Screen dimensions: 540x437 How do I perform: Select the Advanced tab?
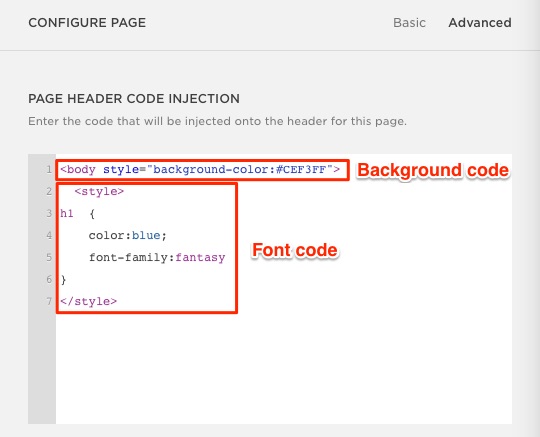coord(480,23)
